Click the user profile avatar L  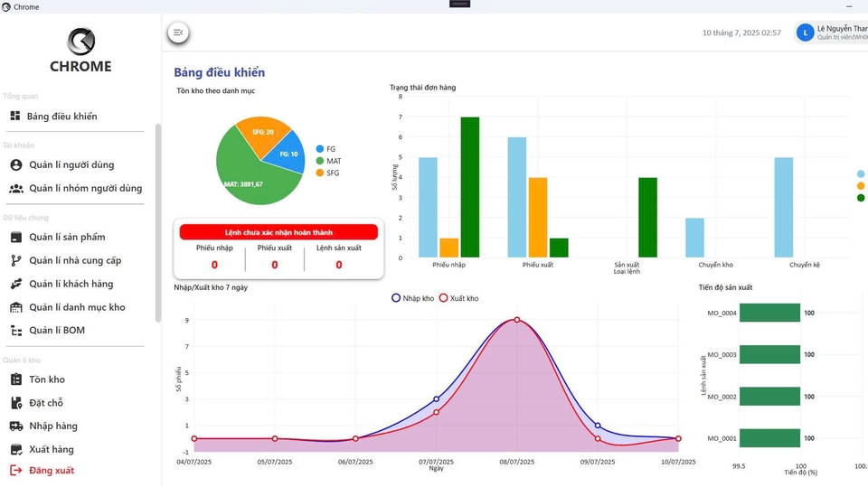pos(805,33)
